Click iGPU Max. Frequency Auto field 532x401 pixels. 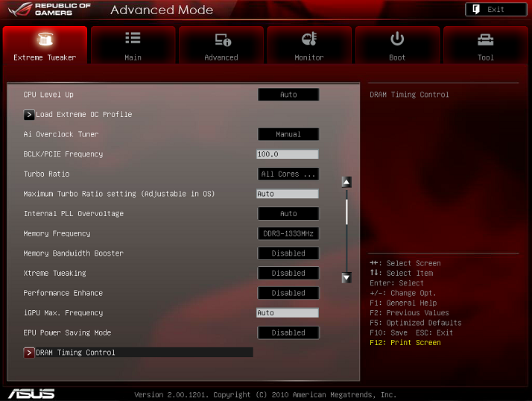pos(288,313)
